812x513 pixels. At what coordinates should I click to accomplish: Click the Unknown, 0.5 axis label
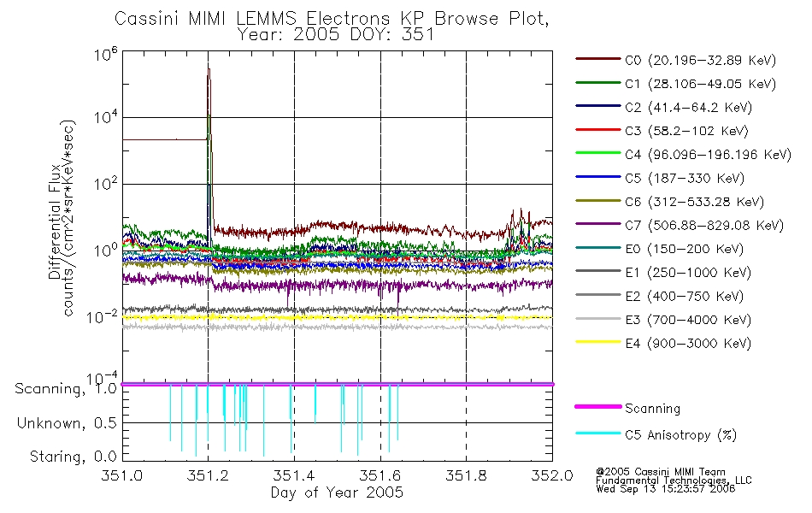pyautogui.click(x=68, y=423)
